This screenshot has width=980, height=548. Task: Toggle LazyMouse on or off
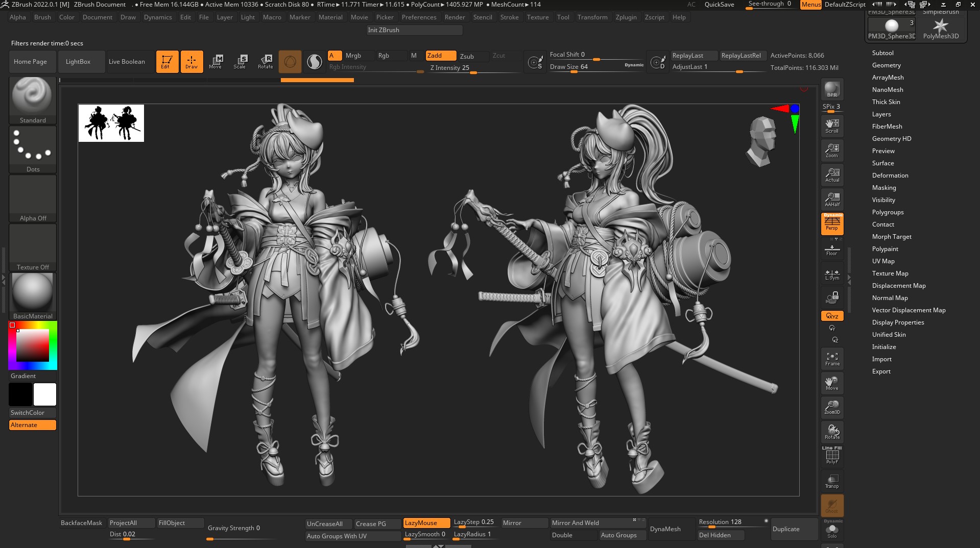click(426, 523)
